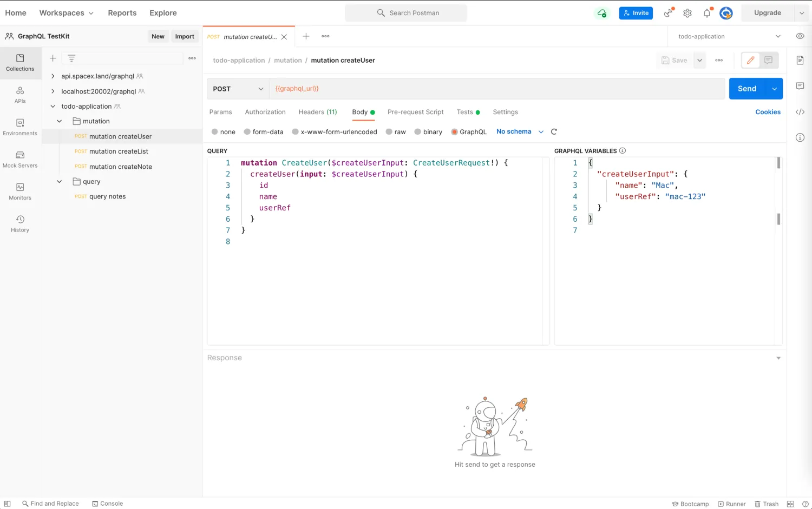
Task: Open the POST method dropdown
Action: click(238, 89)
